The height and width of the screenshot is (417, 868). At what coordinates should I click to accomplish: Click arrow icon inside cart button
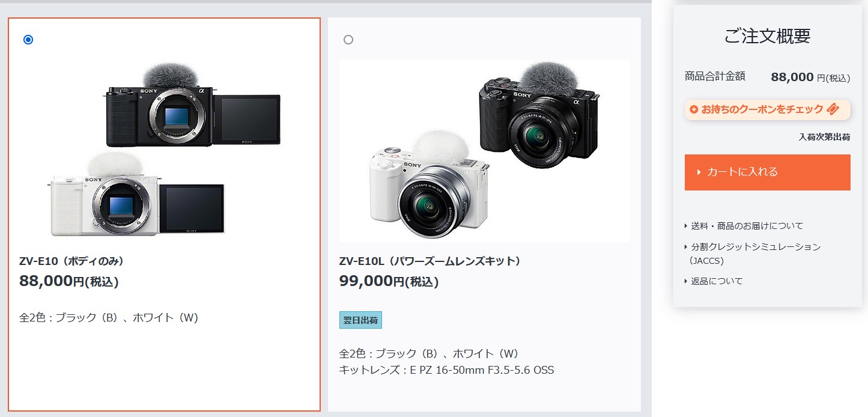[699, 172]
